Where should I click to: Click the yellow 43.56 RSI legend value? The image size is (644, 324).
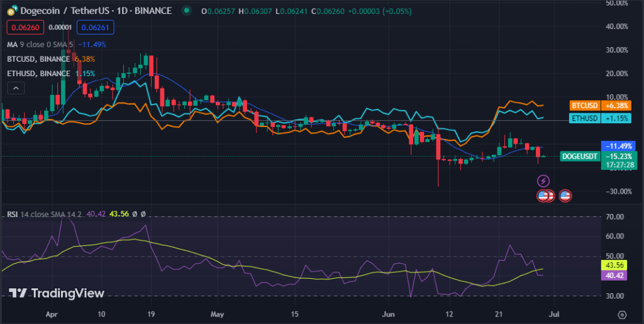[119, 214]
